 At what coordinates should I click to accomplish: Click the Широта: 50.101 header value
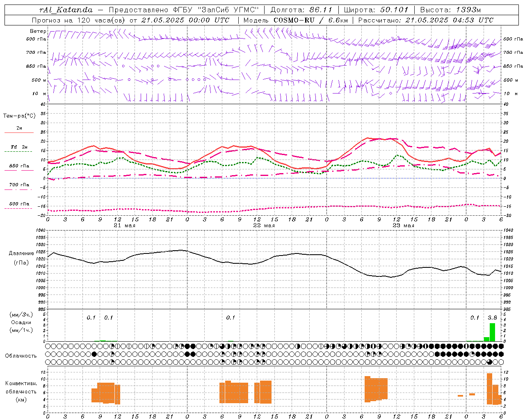click(x=376, y=10)
